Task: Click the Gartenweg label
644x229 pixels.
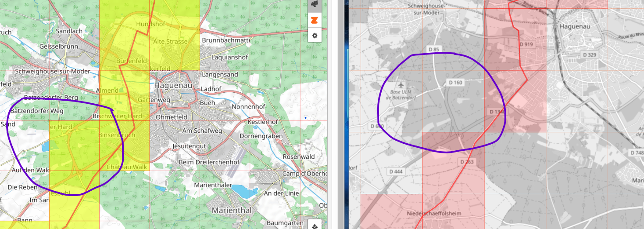Action: [x=154, y=100]
